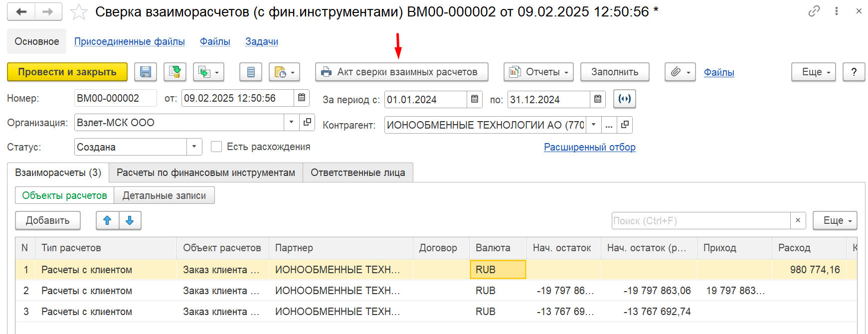Open the Контрагент record in new window
Viewport: 868px width, 334px height.
(625, 125)
